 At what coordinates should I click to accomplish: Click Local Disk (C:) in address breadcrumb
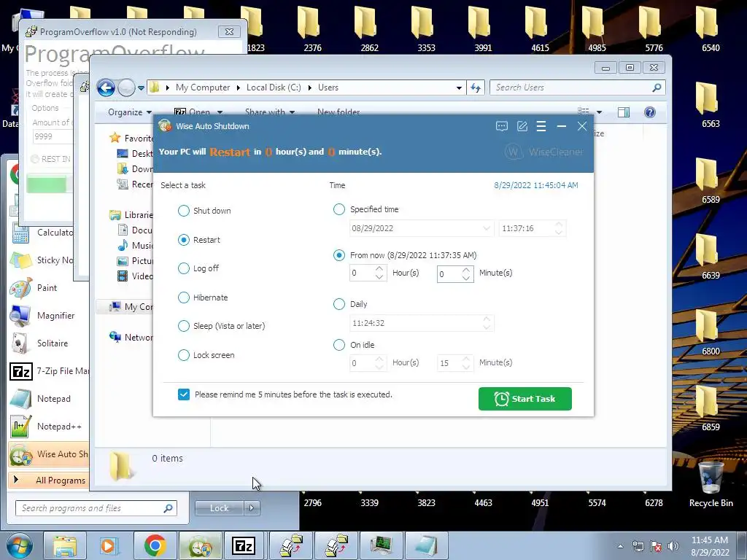274,87
